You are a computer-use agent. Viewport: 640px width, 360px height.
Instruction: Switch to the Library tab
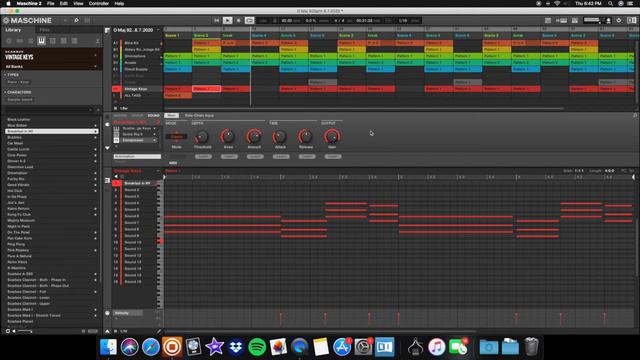tap(13, 30)
